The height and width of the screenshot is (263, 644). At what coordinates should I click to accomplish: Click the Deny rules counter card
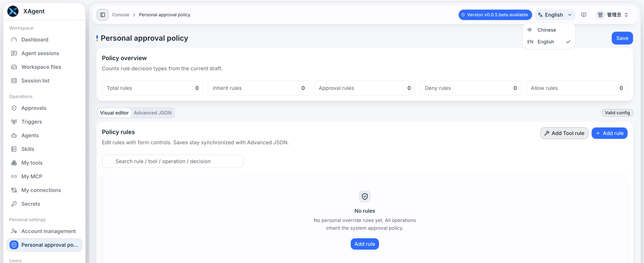471,88
